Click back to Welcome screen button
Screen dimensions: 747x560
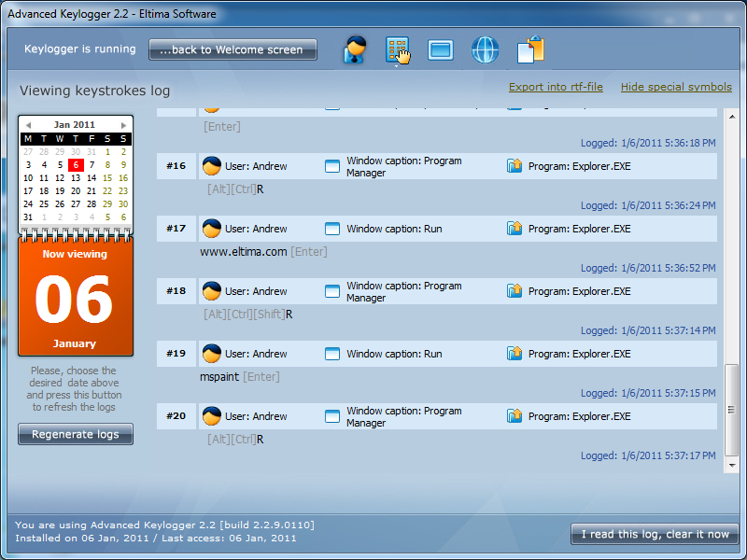click(x=233, y=49)
